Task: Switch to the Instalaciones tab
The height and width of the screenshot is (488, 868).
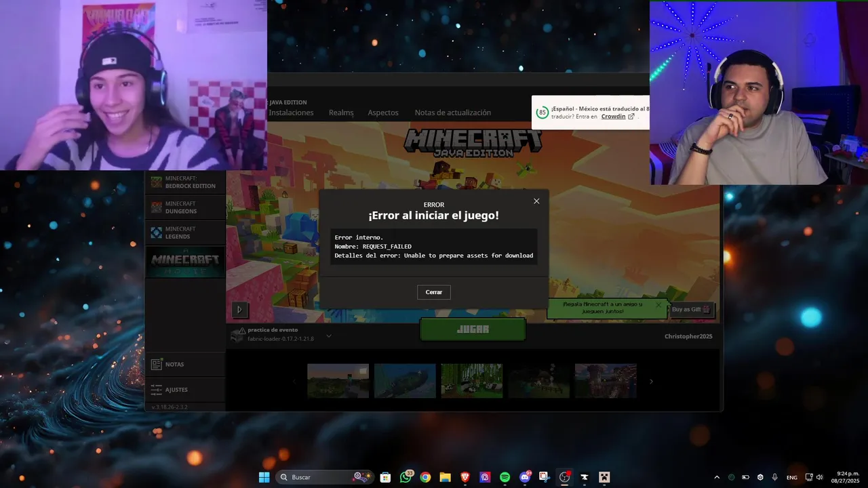Action: click(x=291, y=113)
